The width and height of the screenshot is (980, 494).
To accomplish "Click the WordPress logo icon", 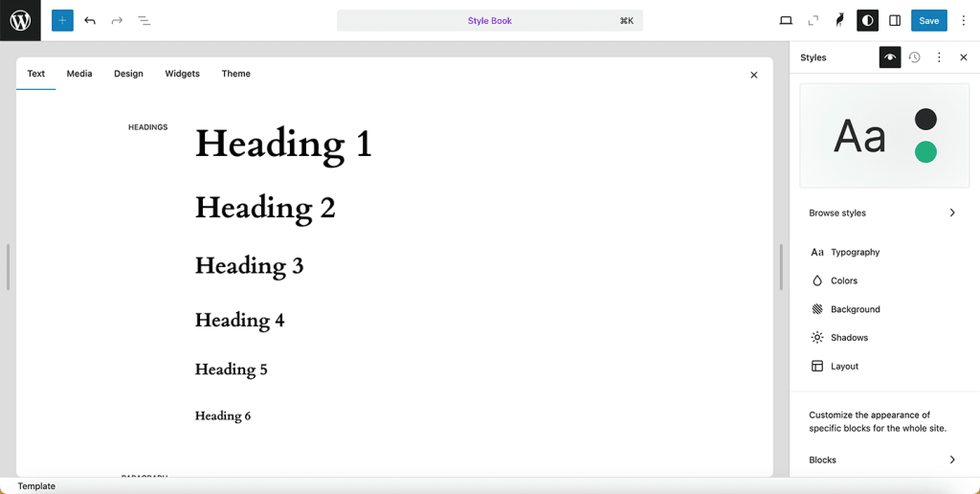I will coord(20,20).
